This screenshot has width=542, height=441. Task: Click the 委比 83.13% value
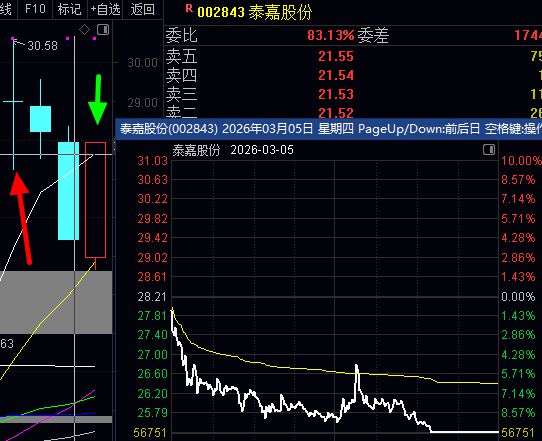point(331,35)
